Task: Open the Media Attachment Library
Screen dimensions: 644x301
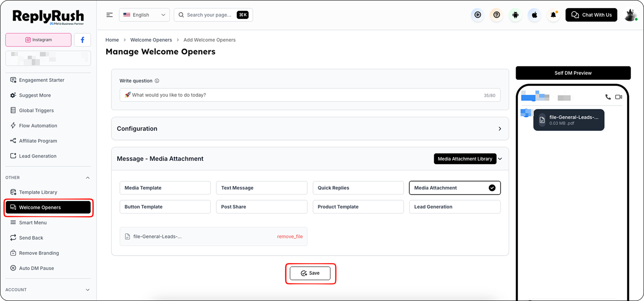Action: point(465,159)
